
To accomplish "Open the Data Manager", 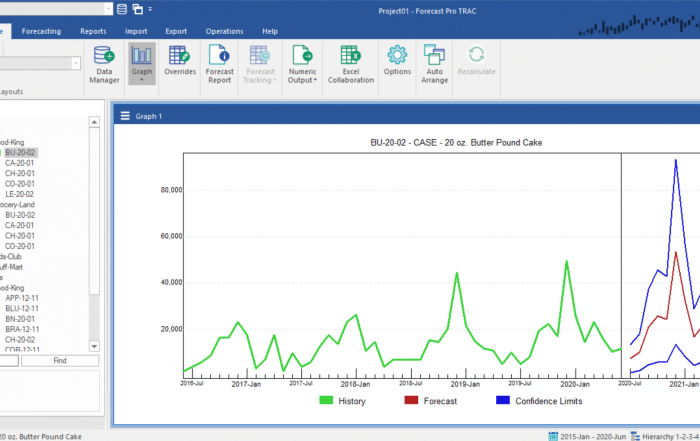I will [x=104, y=64].
